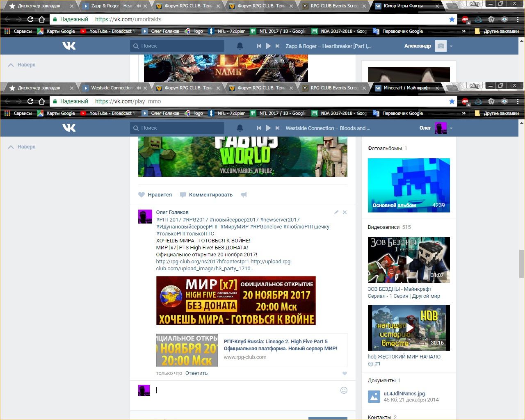Show hidden bookmarks chevron in umorifakts window

464,31
